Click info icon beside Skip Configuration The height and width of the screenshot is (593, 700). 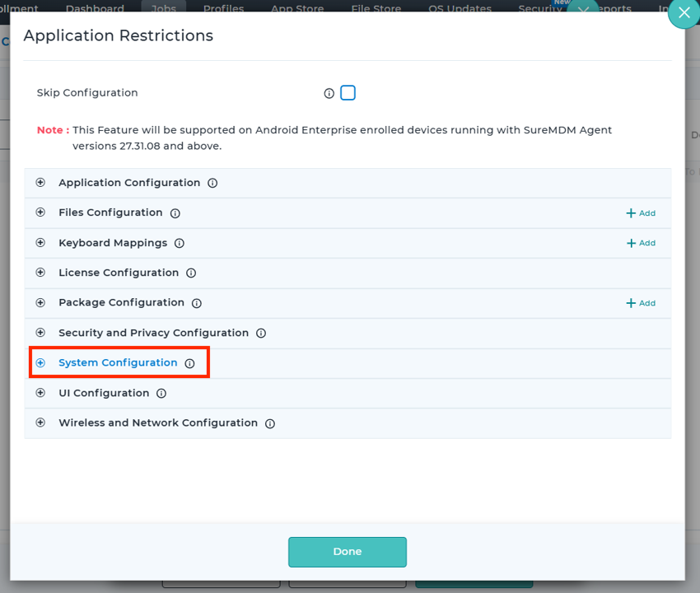pos(329,94)
